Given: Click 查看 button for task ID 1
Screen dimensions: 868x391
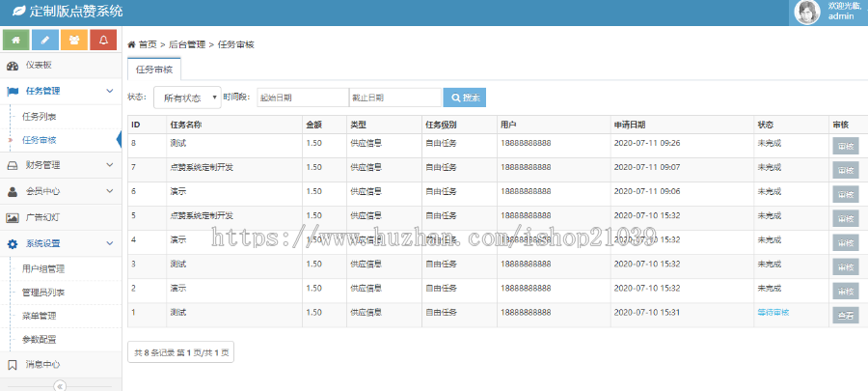Looking at the screenshot, I should 845,315.
